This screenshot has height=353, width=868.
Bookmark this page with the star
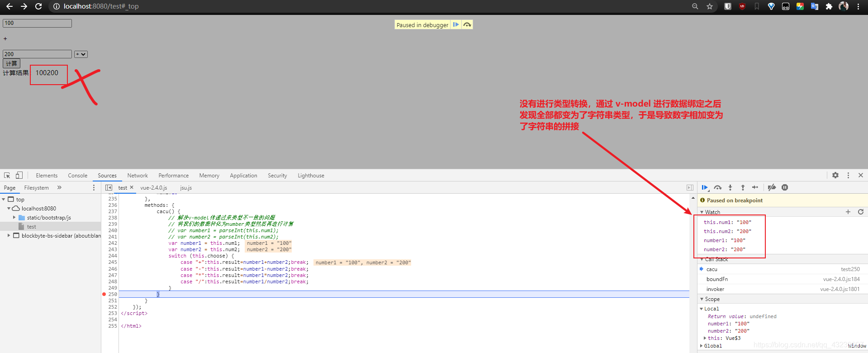710,6
